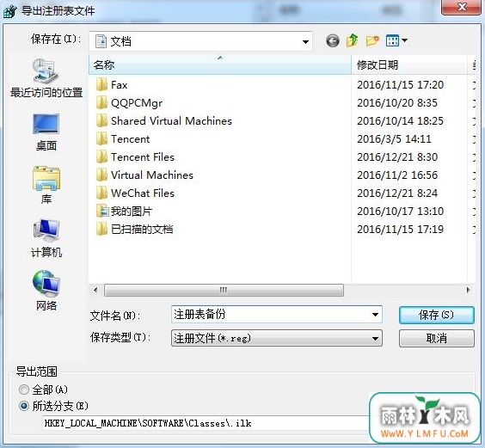Click the 保存(S) button
485x448 pixels.
click(437, 315)
